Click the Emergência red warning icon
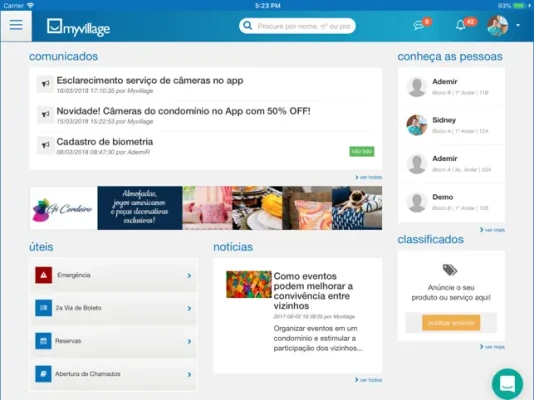Viewport: 534px width, 400px height. [44, 275]
